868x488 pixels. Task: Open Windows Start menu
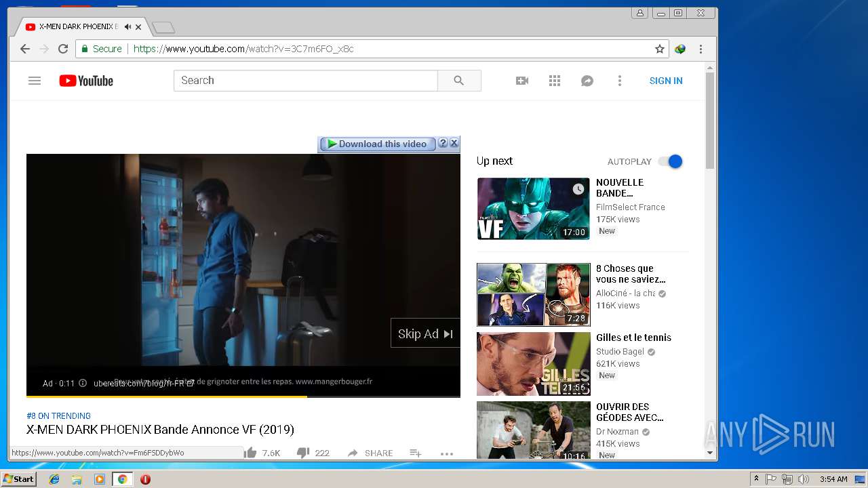pos(19,479)
